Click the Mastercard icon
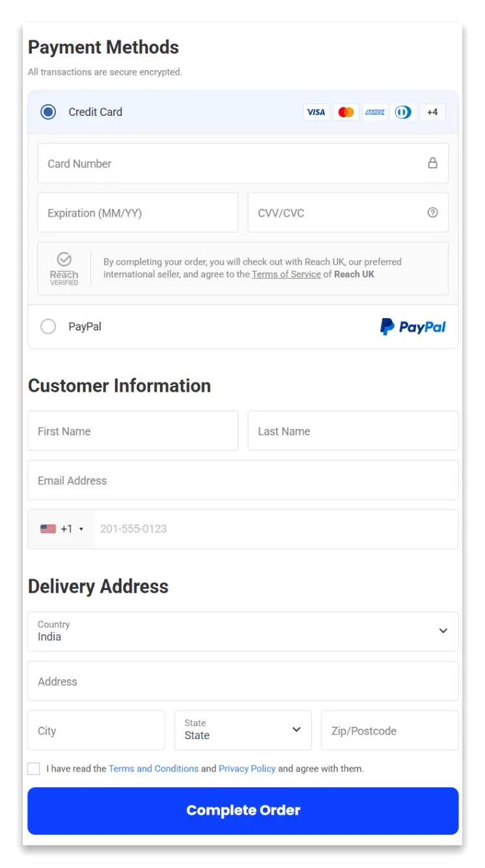Screen dimensions: 485x868 coord(346,112)
